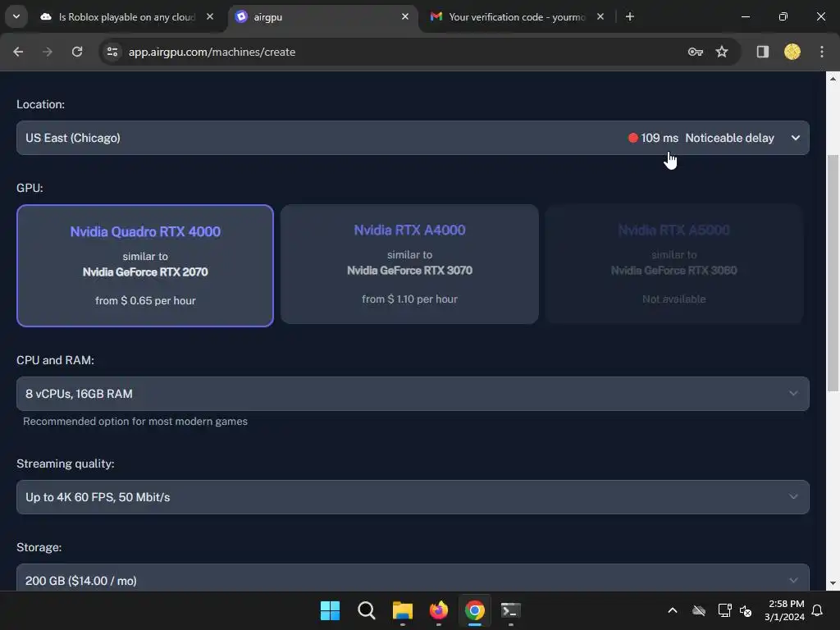Image resolution: width=840 pixels, height=630 pixels.
Task: Click the 109 ms latency indicator
Action: 654,138
